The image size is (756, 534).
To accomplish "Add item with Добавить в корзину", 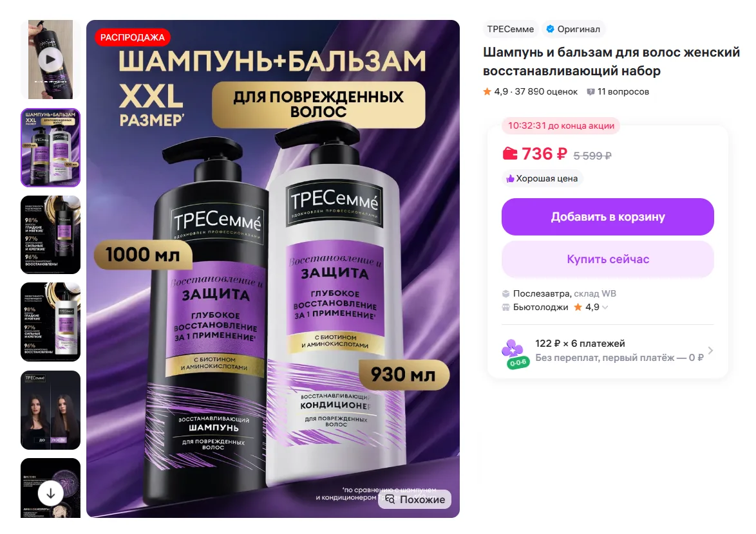I will pos(607,217).
